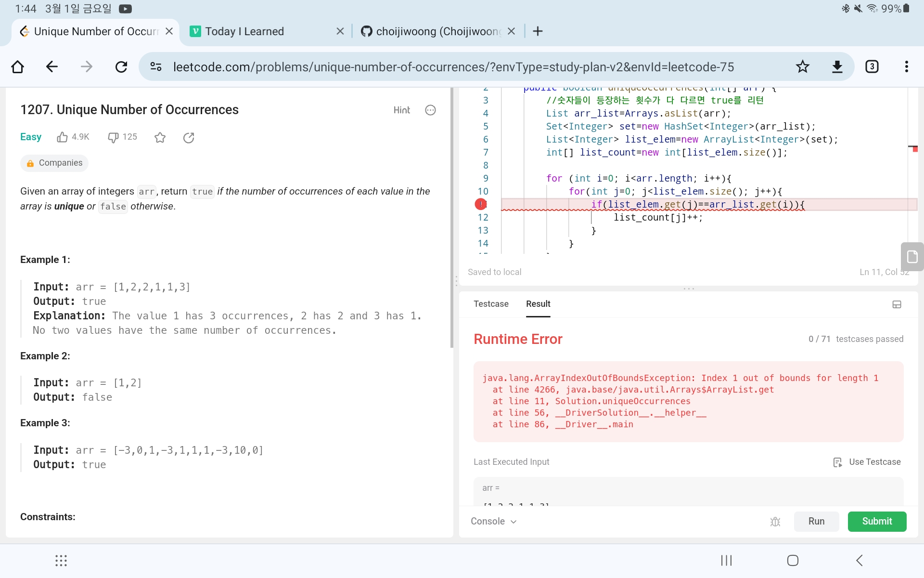924x578 pixels.
Task: Click the Runtime Error heading
Action: 518,339
